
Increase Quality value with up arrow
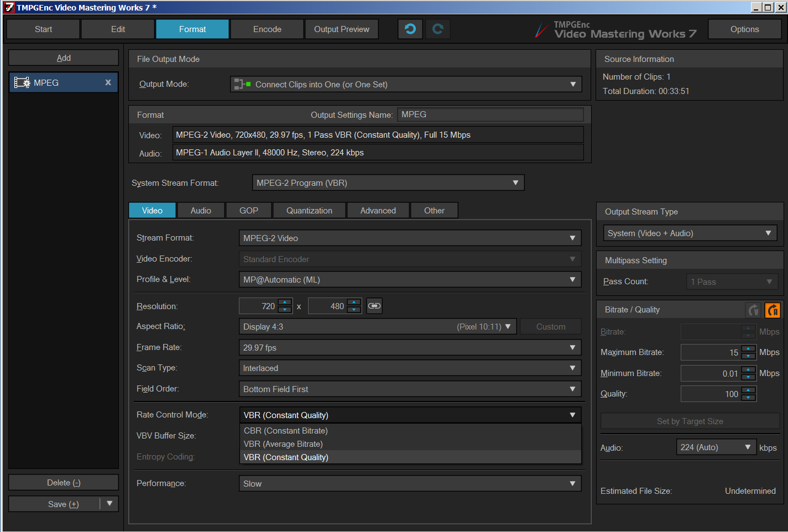(748, 390)
